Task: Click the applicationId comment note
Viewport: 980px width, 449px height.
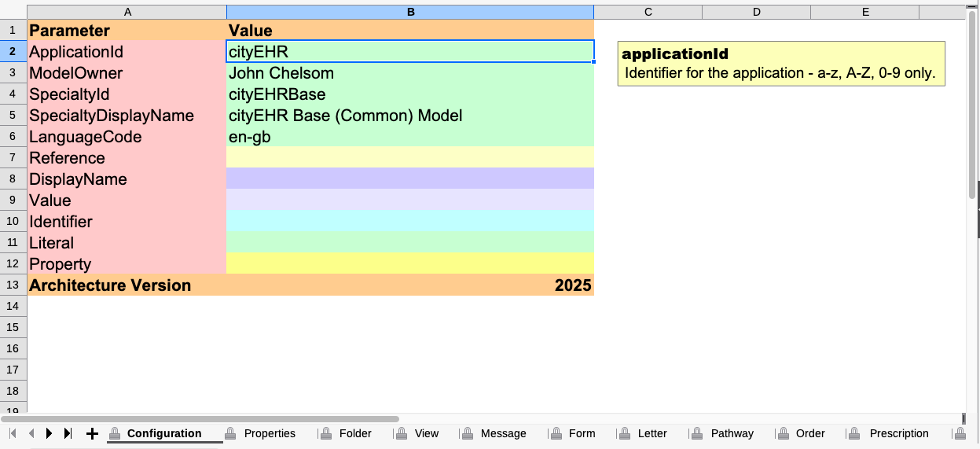Action: tap(781, 64)
